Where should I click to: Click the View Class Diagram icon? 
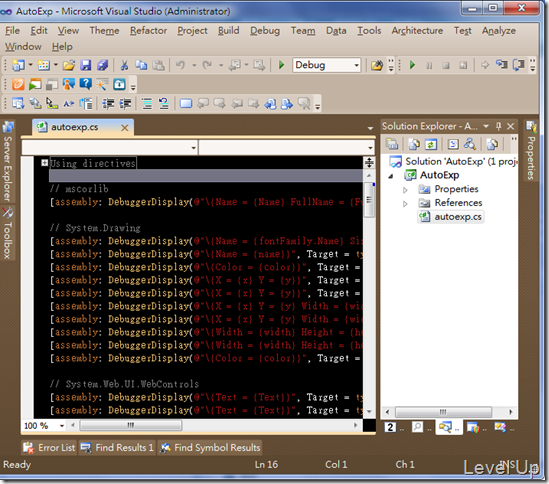tap(470, 144)
